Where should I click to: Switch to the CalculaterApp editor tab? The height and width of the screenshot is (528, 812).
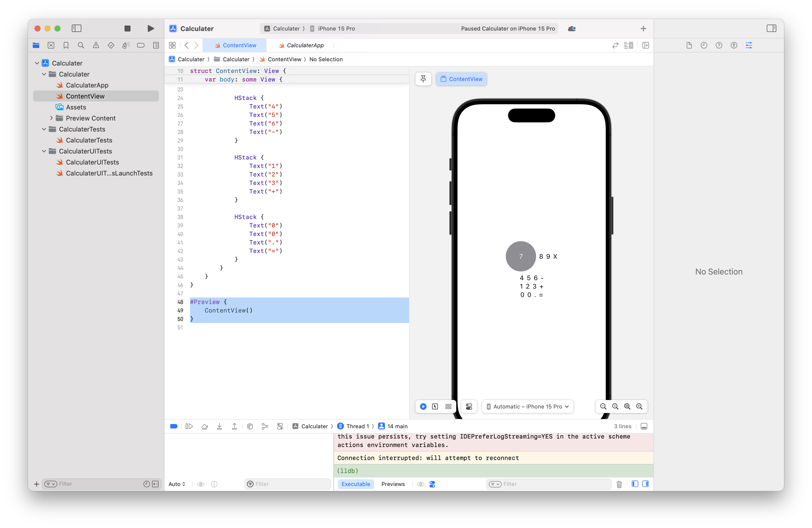[301, 45]
